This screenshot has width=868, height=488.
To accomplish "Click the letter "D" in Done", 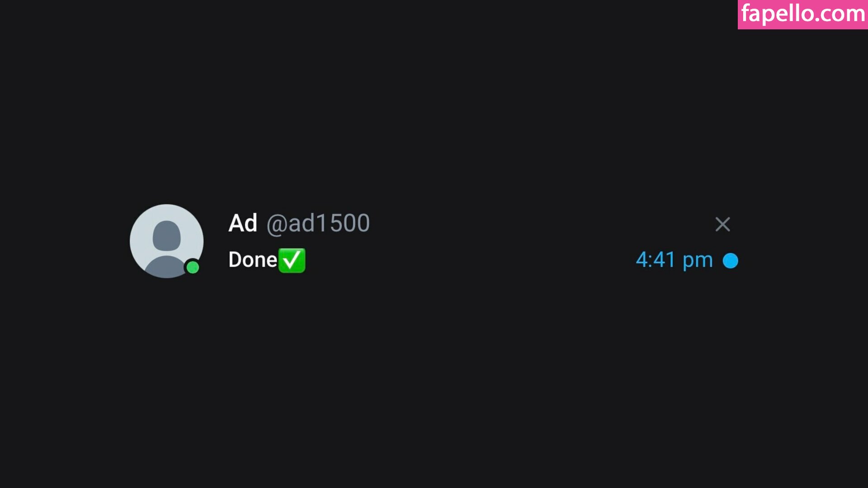I will pyautogui.click(x=235, y=260).
